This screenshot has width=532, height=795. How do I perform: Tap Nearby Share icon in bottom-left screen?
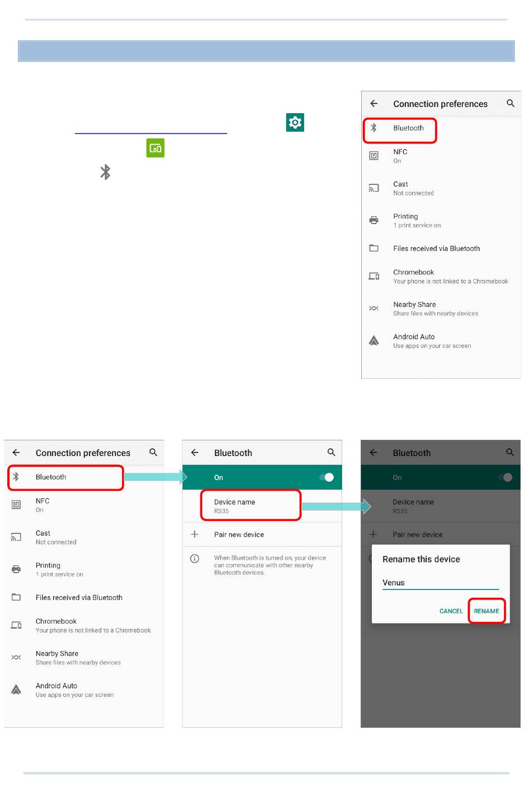[x=16, y=658]
